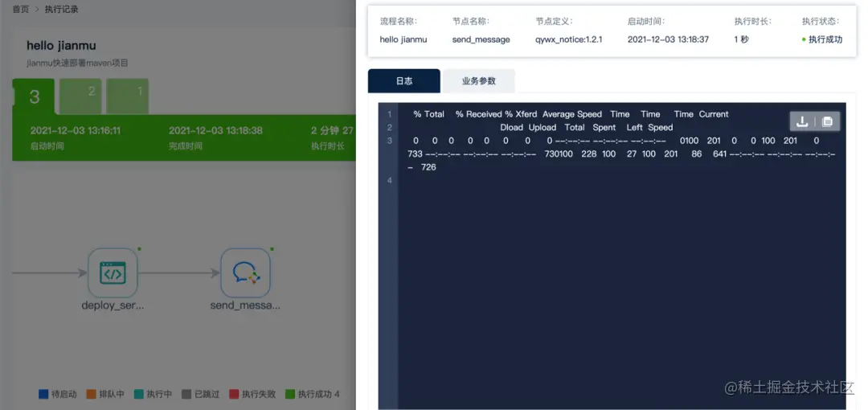The image size is (868, 410).
Task: Select execution record tab 2
Action: 81,96
